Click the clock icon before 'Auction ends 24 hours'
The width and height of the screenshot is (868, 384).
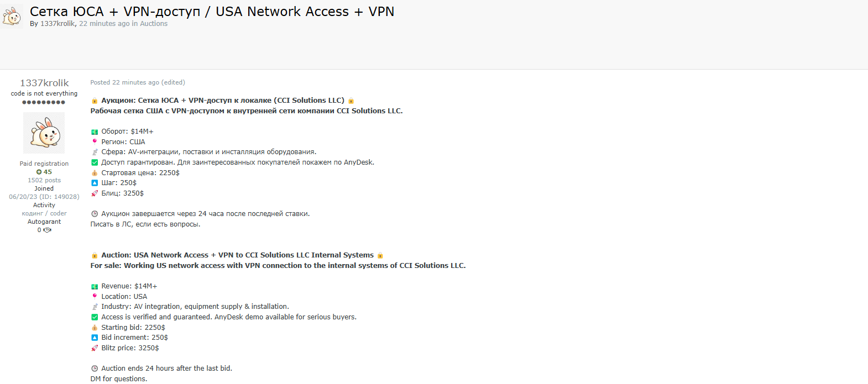tap(95, 369)
